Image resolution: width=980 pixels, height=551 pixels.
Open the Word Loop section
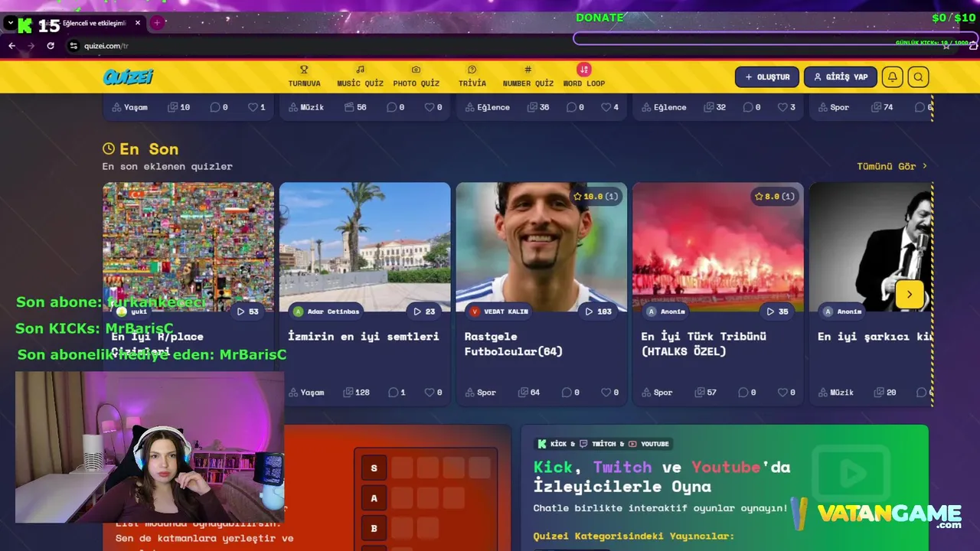tap(584, 76)
